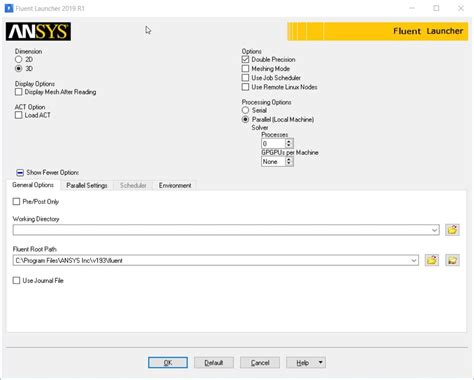The height and width of the screenshot is (380, 474).
Task: Select 3D dimension radio button
Action: pos(19,68)
